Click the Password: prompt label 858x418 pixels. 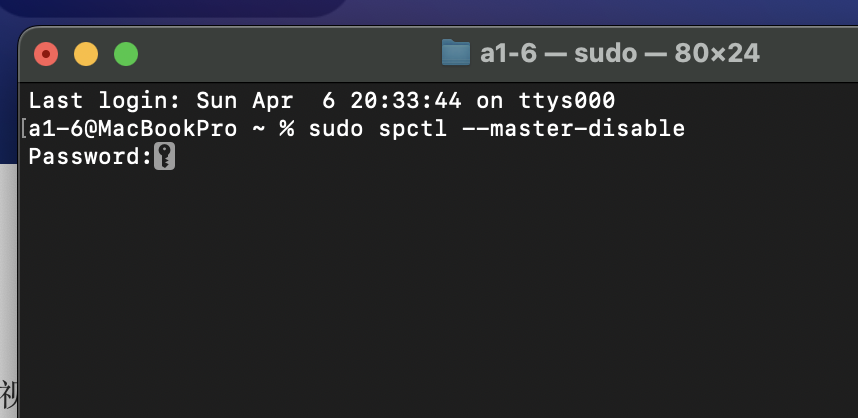coord(90,156)
